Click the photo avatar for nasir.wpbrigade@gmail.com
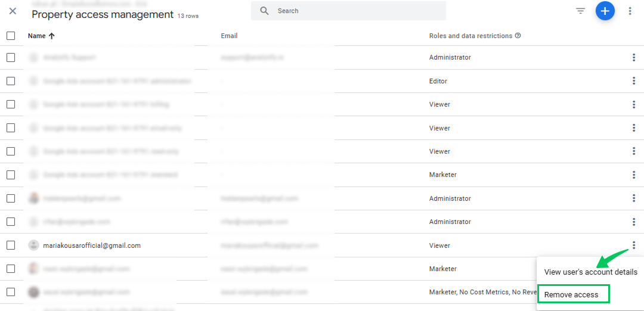This screenshot has height=311, width=644. point(33,269)
